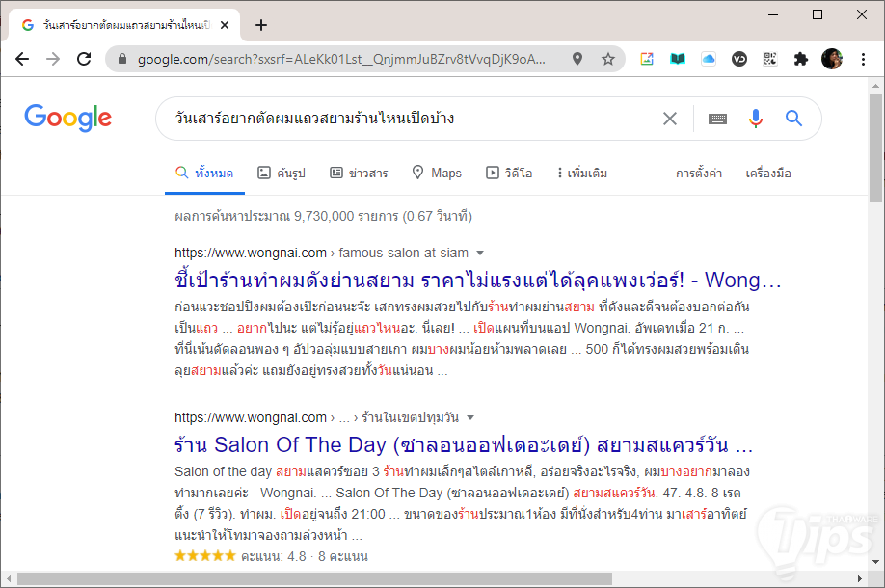This screenshot has width=885, height=588.
Task: Select the ทั้งหมด (All) results tab
Action: 204,173
